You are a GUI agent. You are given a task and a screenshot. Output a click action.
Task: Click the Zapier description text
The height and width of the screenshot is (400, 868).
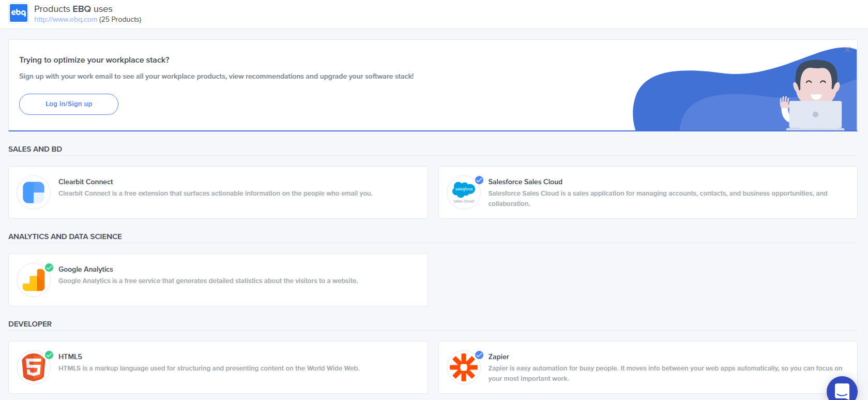click(x=665, y=374)
